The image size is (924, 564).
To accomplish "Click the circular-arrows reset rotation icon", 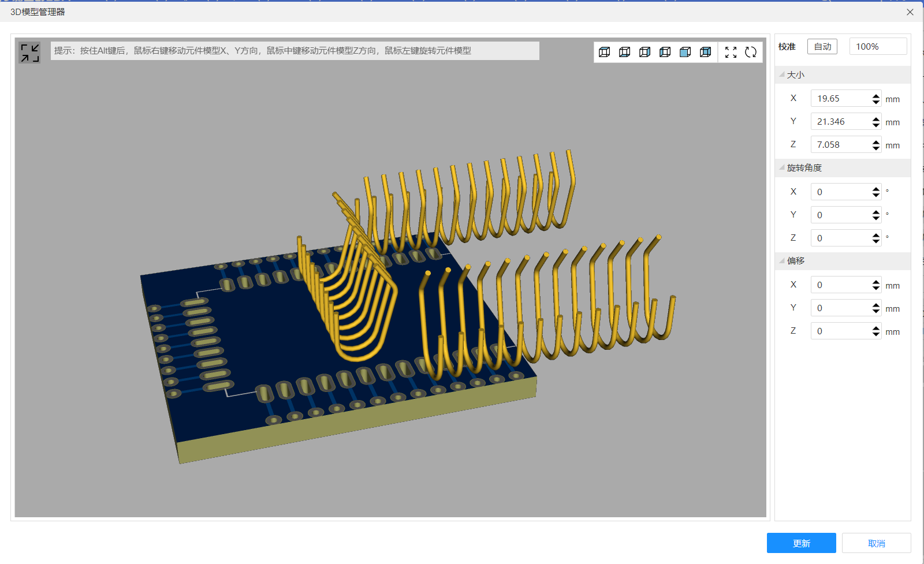I will (751, 52).
